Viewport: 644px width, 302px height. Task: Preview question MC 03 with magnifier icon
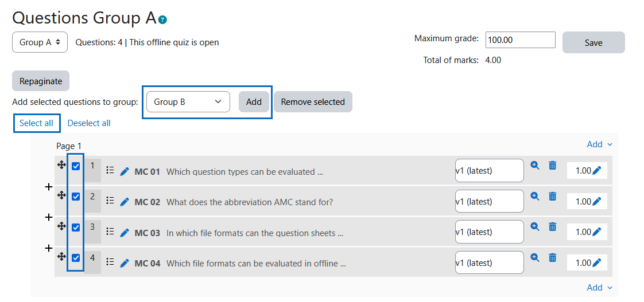(x=535, y=226)
